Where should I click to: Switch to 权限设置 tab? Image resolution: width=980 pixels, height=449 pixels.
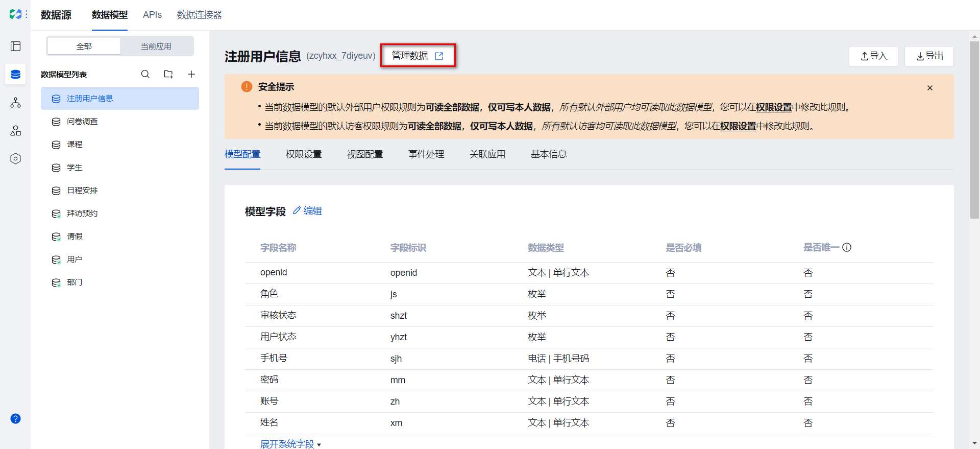point(304,154)
